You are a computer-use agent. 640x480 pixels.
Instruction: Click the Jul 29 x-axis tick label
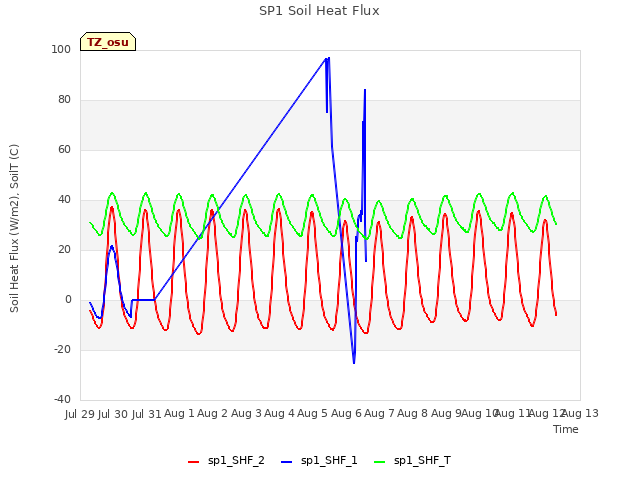click(80, 414)
